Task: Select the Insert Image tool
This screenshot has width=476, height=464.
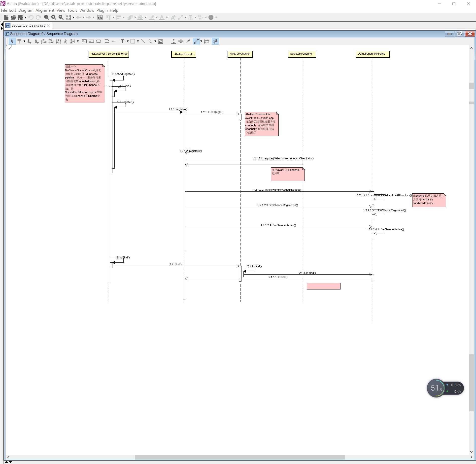Action: point(160,41)
